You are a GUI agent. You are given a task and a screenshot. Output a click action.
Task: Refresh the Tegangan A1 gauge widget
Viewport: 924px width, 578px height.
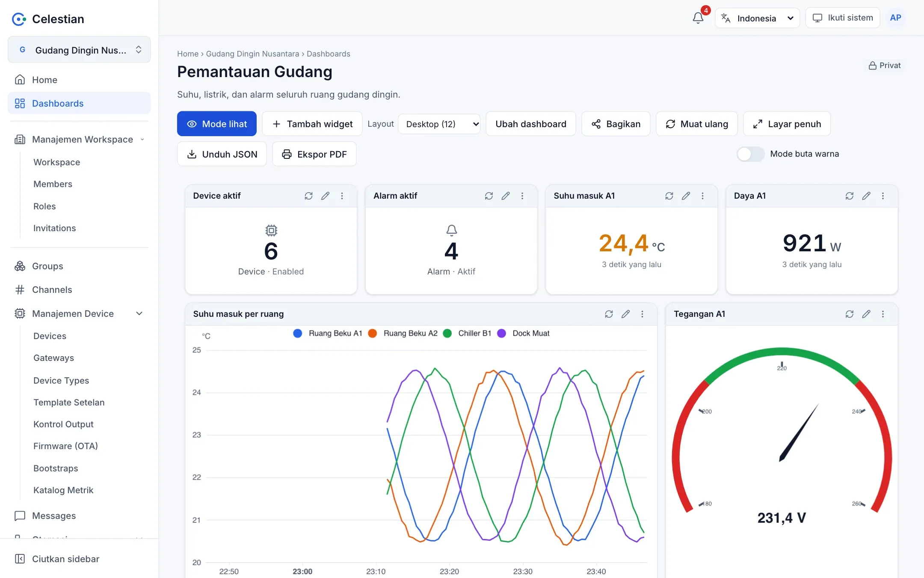click(x=850, y=314)
